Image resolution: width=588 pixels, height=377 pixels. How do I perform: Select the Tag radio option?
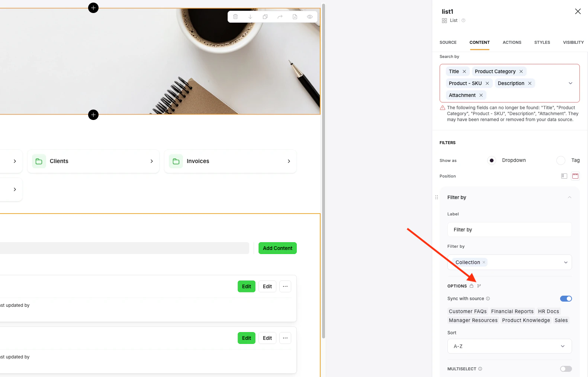(561, 160)
